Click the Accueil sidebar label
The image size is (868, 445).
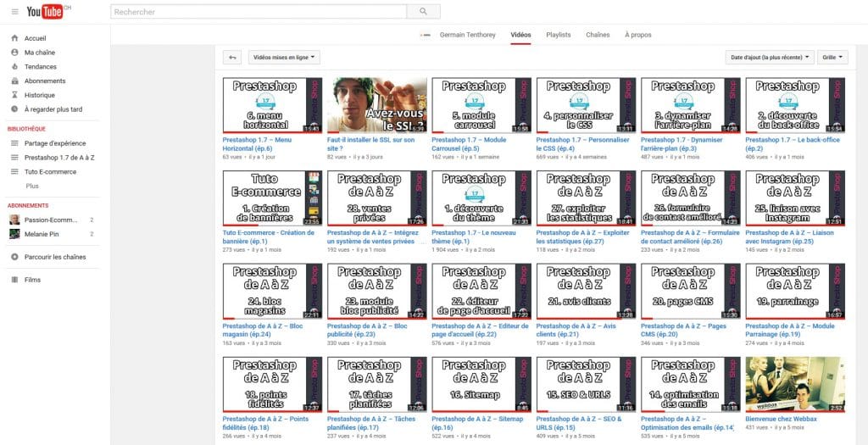click(x=36, y=38)
